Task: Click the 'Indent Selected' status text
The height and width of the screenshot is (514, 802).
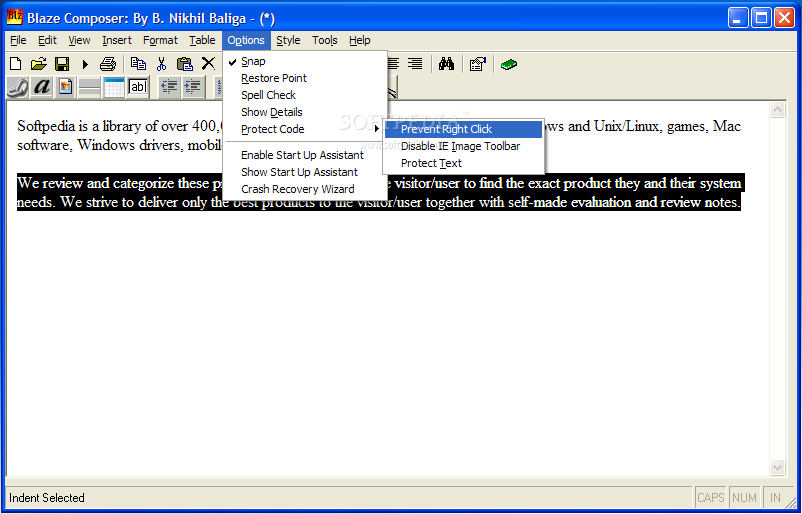Action: (47, 498)
